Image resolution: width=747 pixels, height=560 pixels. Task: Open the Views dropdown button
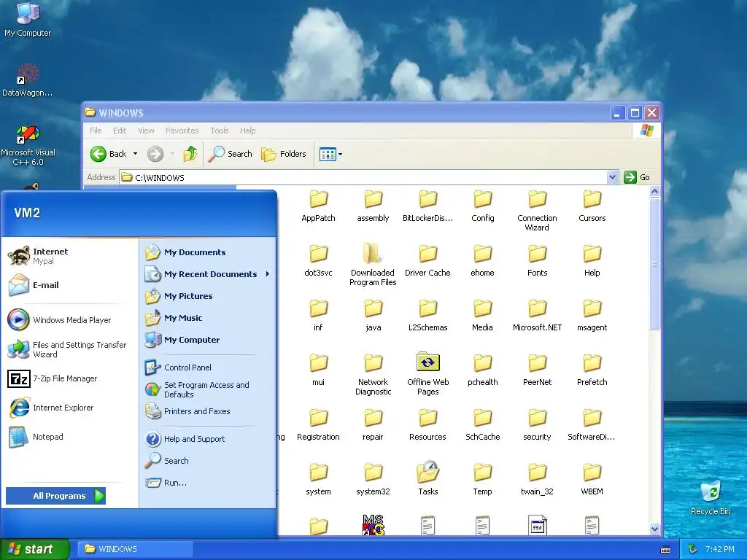pos(330,155)
